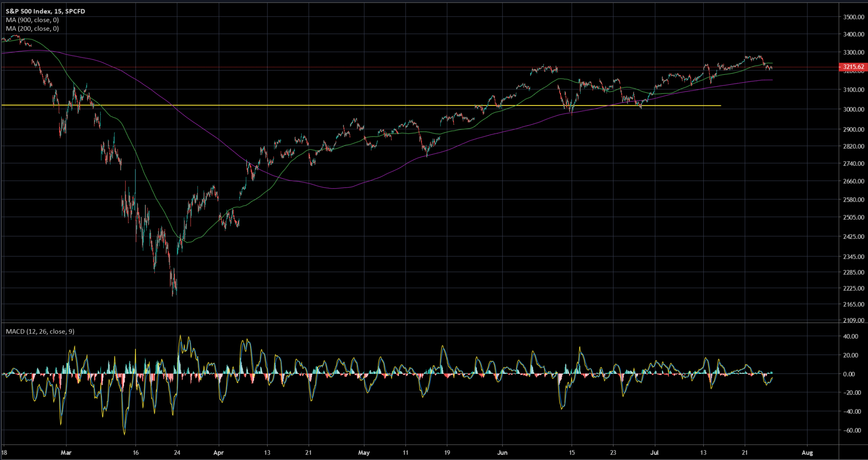868x460 pixels.
Task: Click the MACD 20.00 scale label
Action: (851, 355)
